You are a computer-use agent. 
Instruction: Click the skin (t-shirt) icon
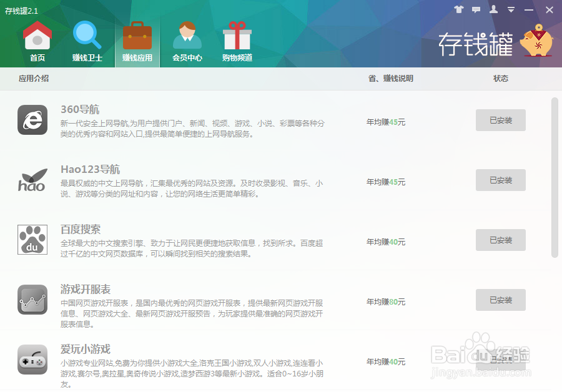pos(459,9)
